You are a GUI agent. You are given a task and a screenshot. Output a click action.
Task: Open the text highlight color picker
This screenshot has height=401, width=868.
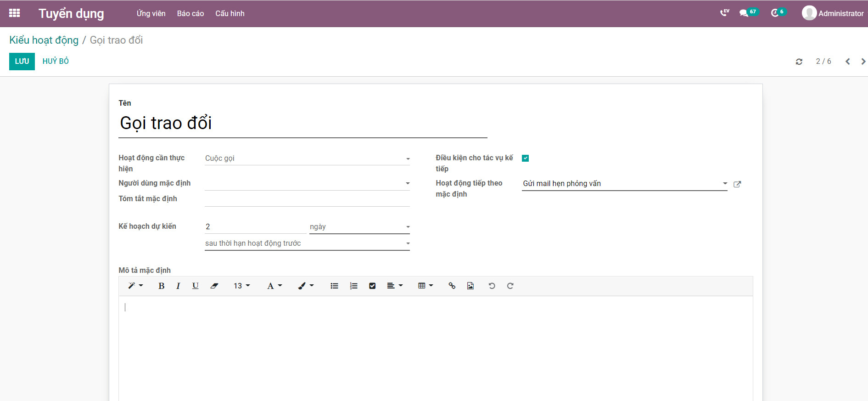pyautogui.click(x=306, y=286)
